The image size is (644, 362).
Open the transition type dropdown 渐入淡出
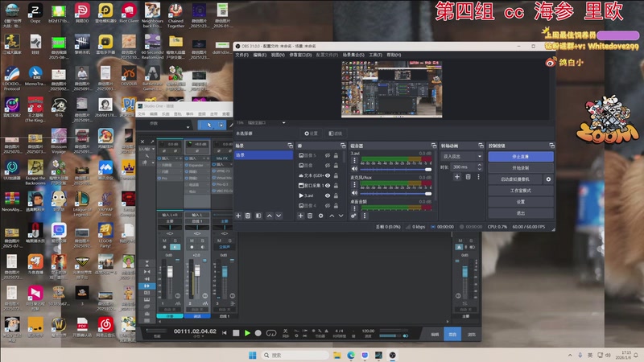pos(462,156)
